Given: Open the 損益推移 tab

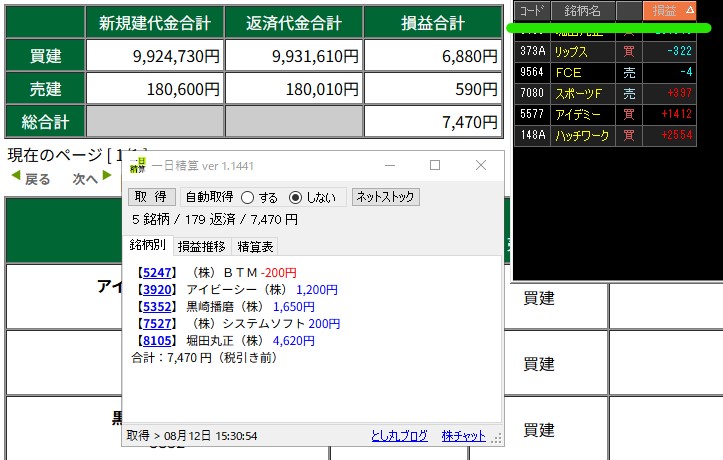Looking at the screenshot, I should pos(201,247).
